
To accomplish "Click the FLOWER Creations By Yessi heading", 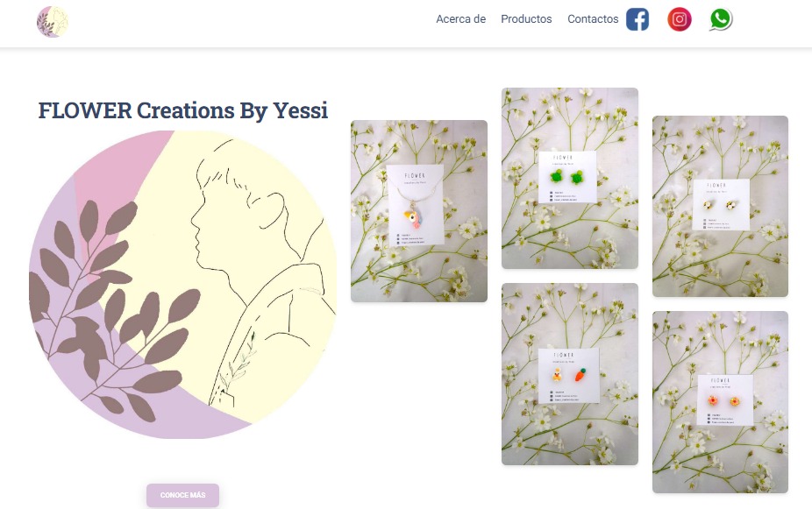I will (182, 110).
